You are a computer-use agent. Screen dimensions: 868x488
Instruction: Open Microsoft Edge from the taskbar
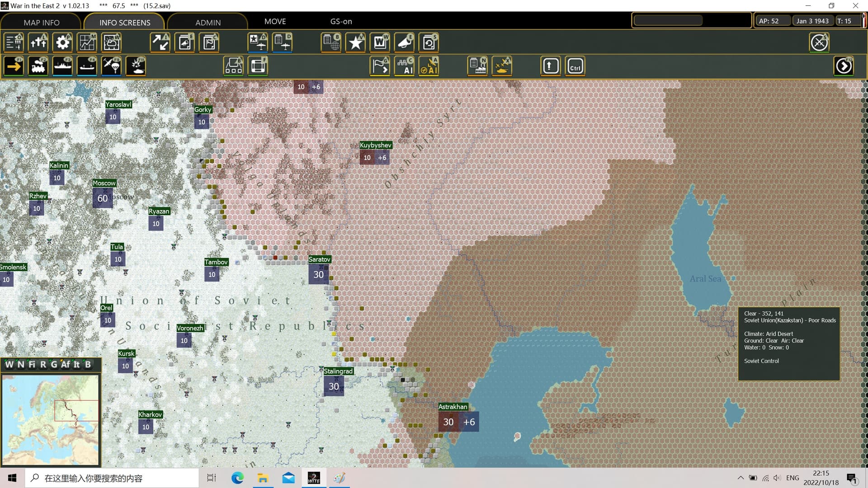point(237,478)
